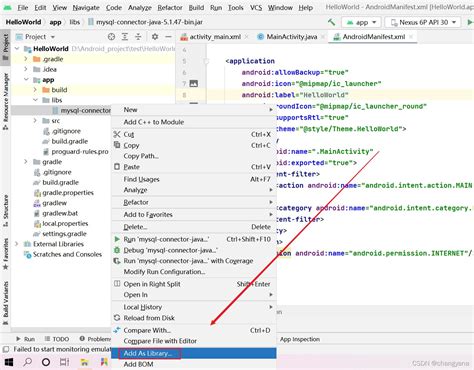Click Collapse All icon in Project panel header
The width and height of the screenshot is (474, 370).
pyautogui.click(x=138, y=37)
